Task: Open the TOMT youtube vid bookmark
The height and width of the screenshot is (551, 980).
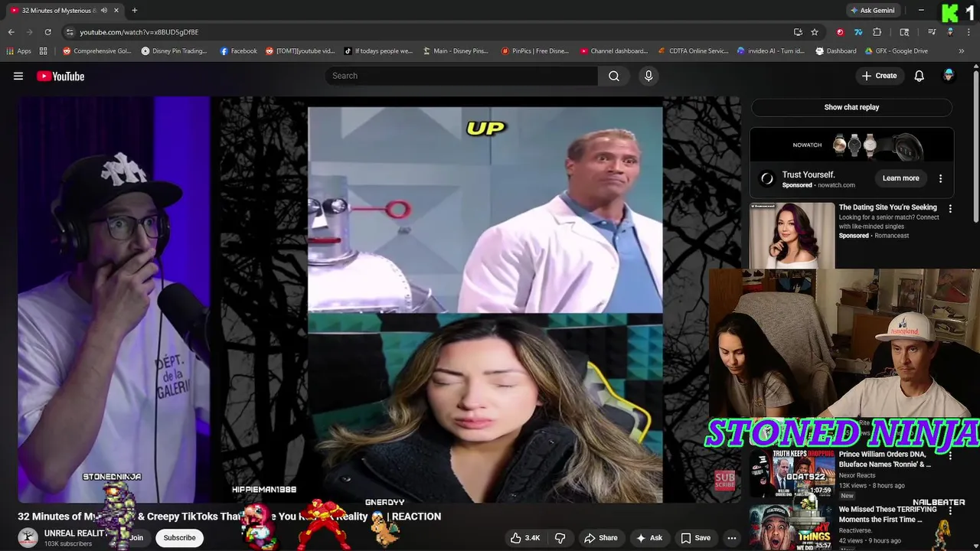Action: tap(300, 51)
